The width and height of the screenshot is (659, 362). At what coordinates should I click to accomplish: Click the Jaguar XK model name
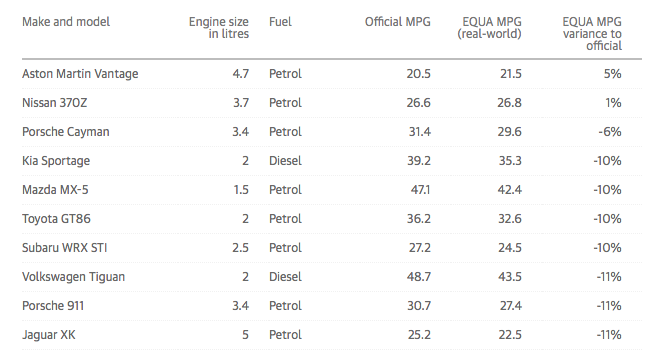[49, 335]
